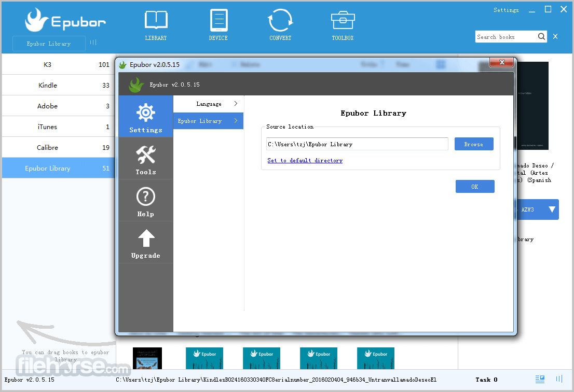Image resolution: width=574 pixels, height=392 pixels.
Task: Expand the Epubor Library chevron arrow
Action: pyautogui.click(x=236, y=121)
